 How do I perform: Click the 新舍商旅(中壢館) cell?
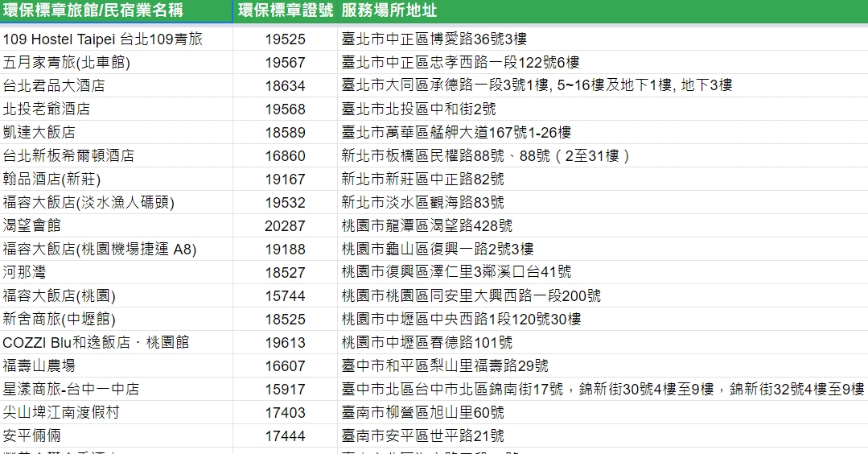pyautogui.click(x=117, y=319)
